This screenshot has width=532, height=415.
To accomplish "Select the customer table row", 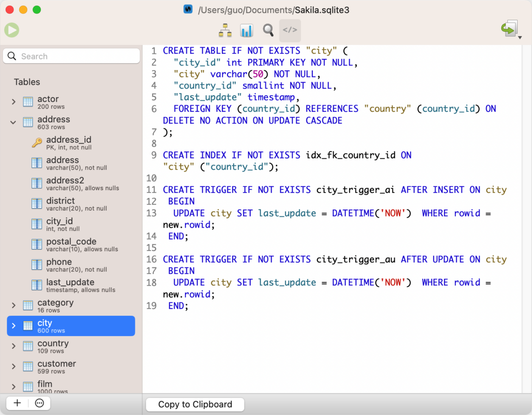I will pyautogui.click(x=71, y=367).
